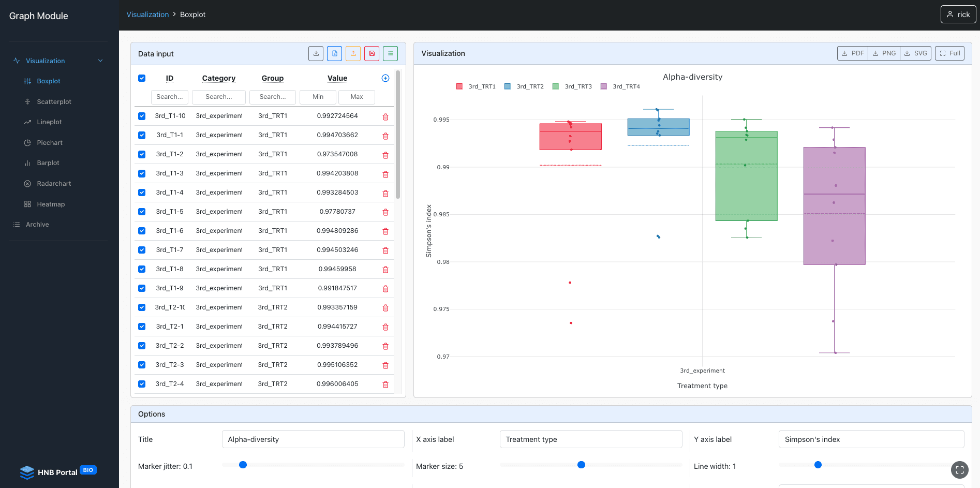Screen dimensions: 980x488
Task: Click the Title input field containing Alpha-diversity
Action: 313,439
